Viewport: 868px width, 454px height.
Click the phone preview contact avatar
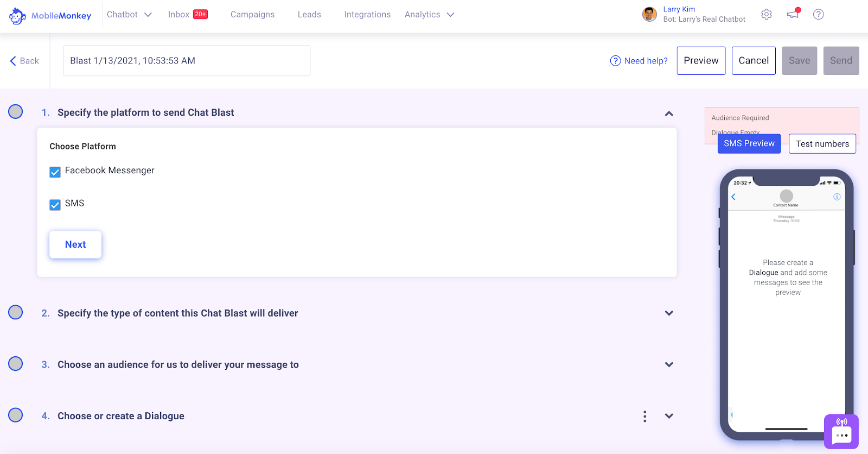[x=786, y=196]
